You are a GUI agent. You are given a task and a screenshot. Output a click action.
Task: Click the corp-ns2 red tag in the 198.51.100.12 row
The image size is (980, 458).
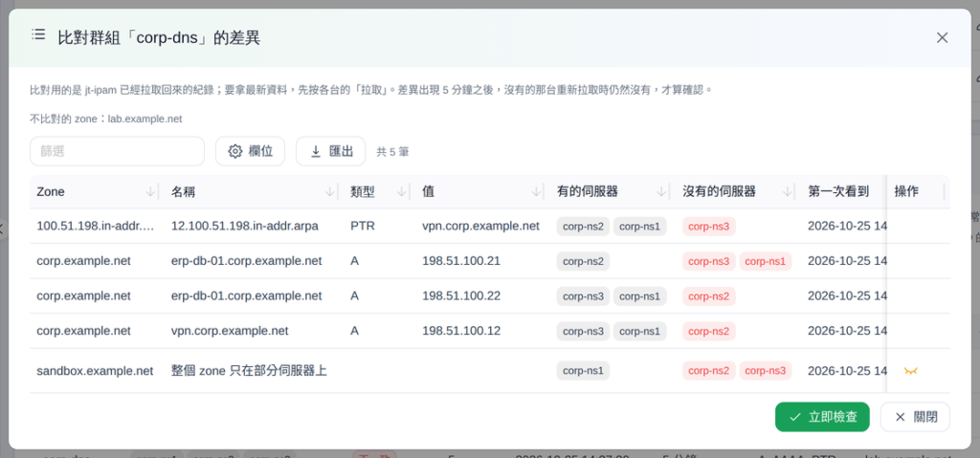pyautogui.click(x=709, y=331)
